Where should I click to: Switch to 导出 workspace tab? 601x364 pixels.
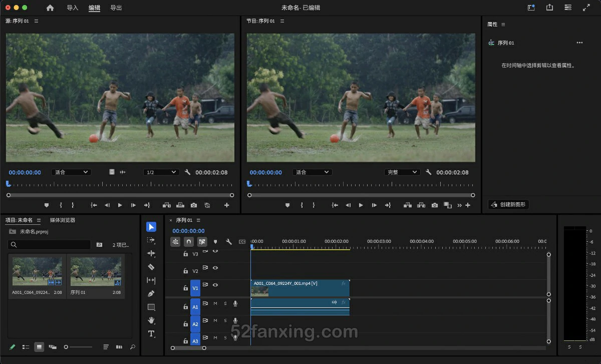point(116,8)
